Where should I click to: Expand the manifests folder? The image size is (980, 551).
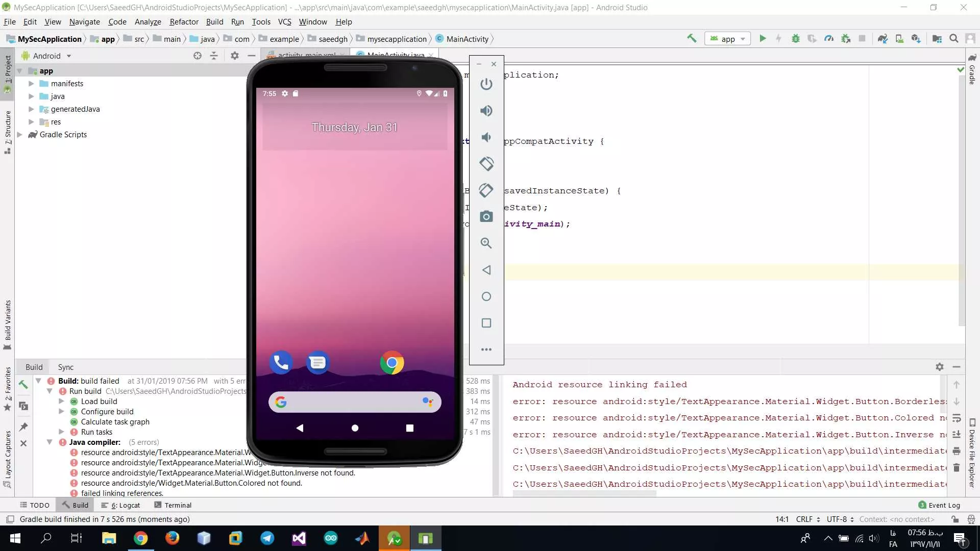coord(31,84)
